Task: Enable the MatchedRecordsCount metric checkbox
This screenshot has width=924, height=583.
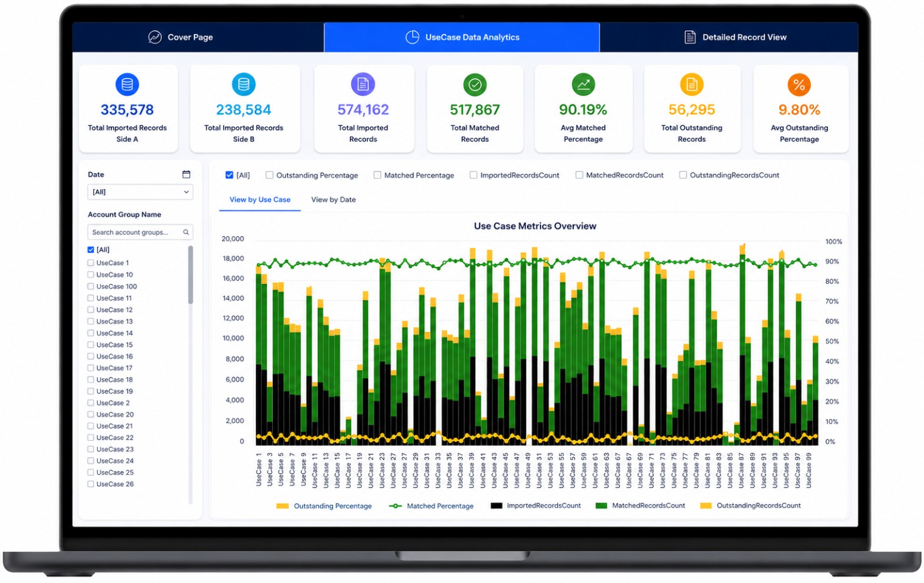Action: coord(579,175)
